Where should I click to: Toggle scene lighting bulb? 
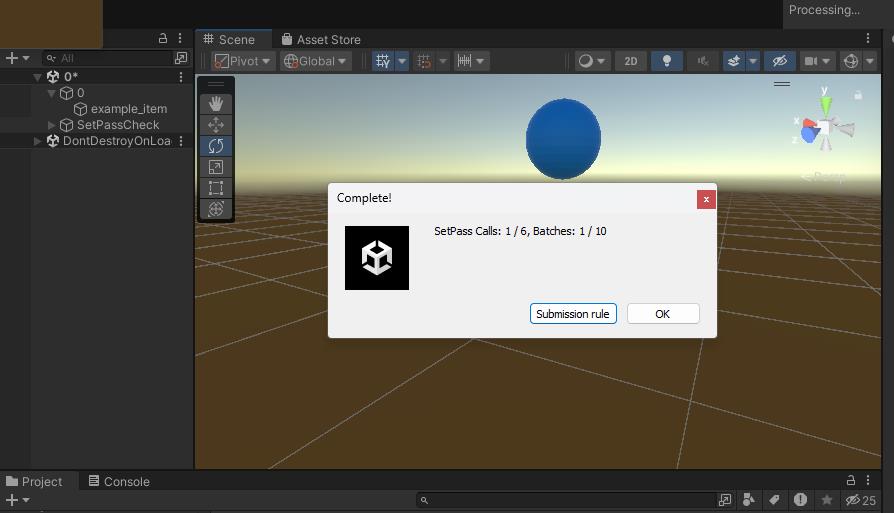(667, 61)
